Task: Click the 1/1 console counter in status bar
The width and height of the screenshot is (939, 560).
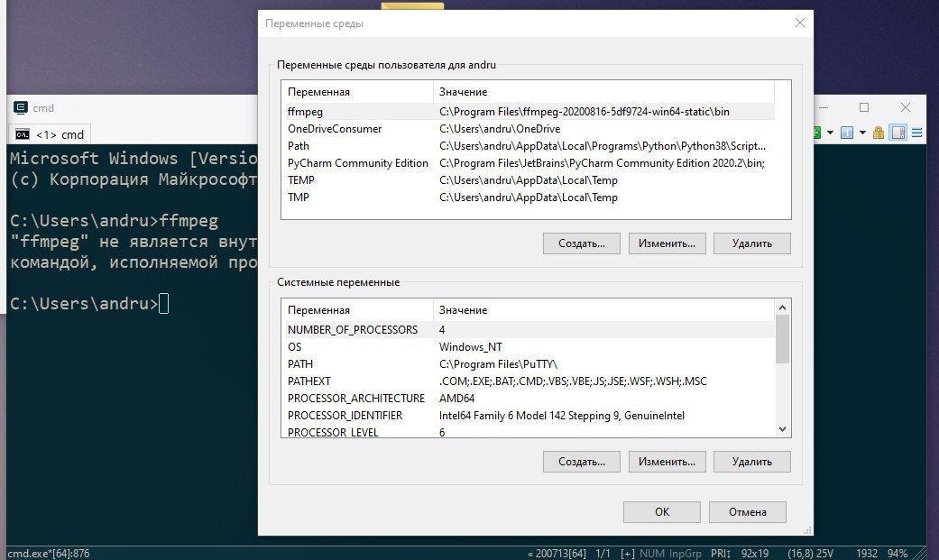Action: [603, 554]
